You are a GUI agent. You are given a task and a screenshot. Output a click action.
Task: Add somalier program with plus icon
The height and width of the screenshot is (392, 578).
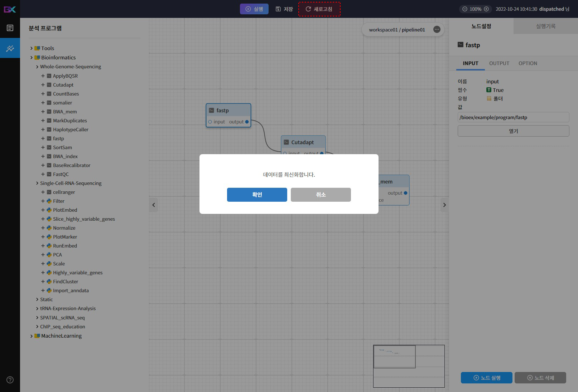pos(43,103)
